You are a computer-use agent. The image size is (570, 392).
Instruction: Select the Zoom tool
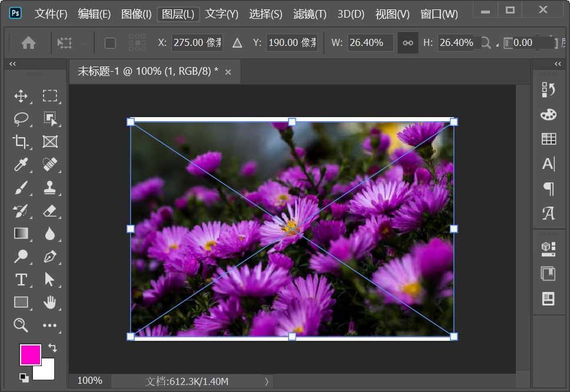click(x=21, y=325)
